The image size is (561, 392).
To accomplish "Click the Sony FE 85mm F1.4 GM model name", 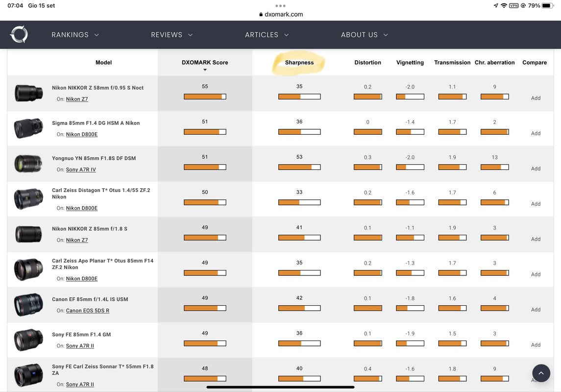I will point(81,334).
